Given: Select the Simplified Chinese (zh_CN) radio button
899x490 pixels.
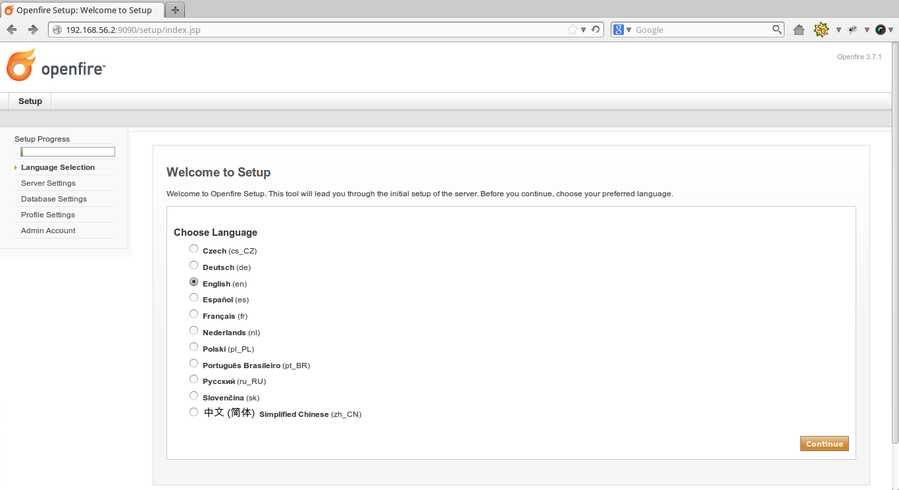Looking at the screenshot, I should point(194,412).
